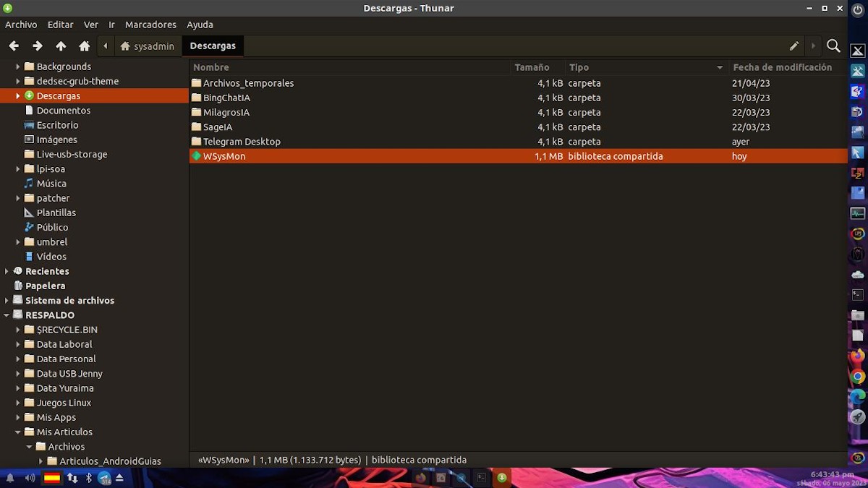Open Firefox from the right dock
Viewport: 868px width, 488px height.
coord(858,356)
